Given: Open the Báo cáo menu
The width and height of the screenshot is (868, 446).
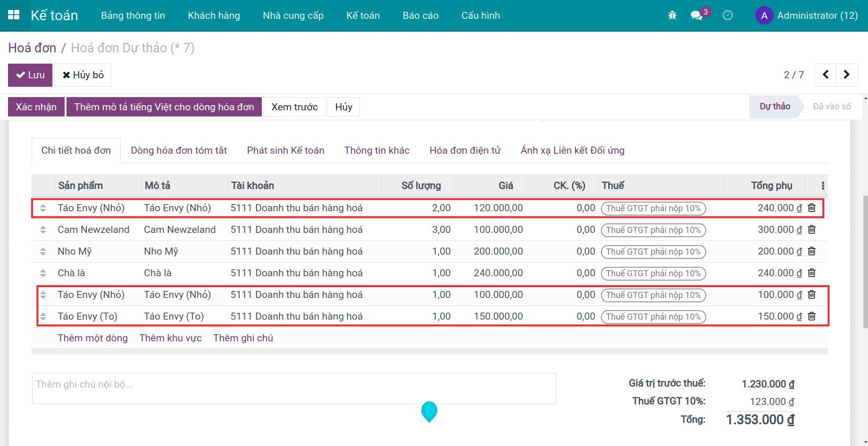Looking at the screenshot, I should (x=420, y=16).
